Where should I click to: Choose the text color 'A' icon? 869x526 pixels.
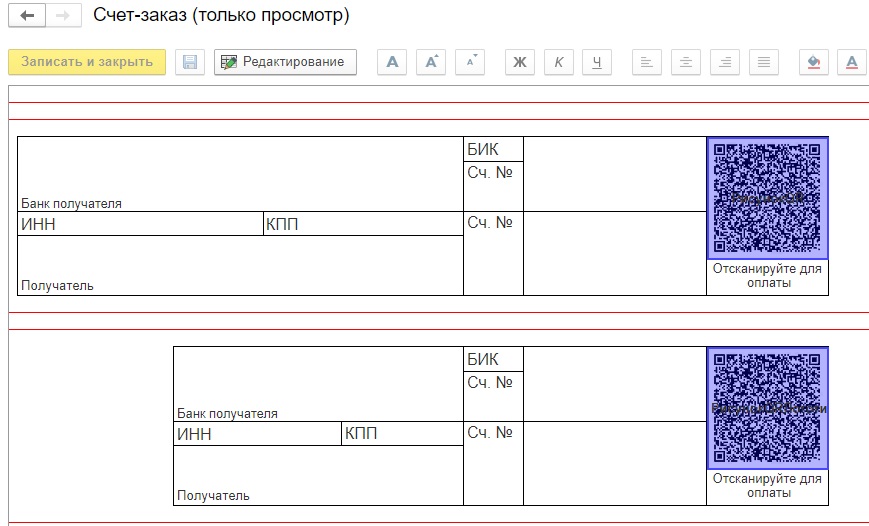852,62
